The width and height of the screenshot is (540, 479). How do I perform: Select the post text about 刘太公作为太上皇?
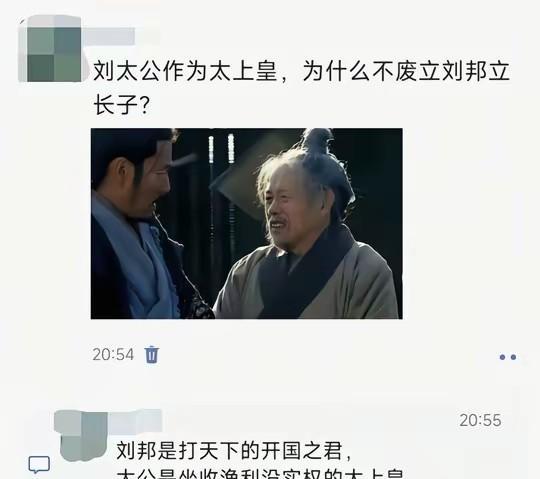(x=301, y=88)
